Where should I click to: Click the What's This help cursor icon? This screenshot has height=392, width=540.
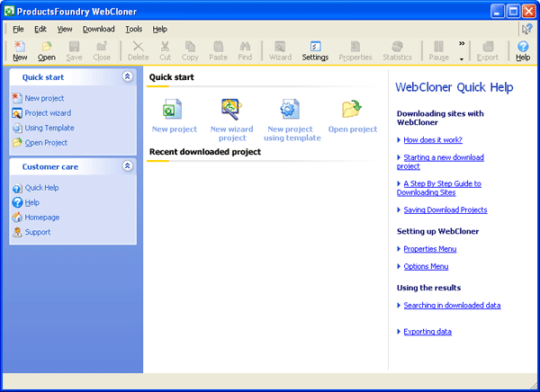point(526,30)
